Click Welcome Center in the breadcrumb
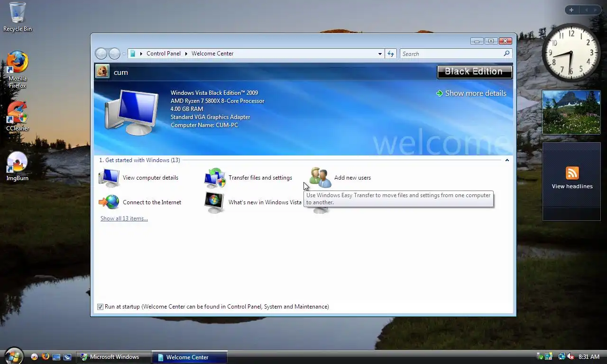Image resolution: width=607 pixels, height=364 pixels. [x=212, y=54]
